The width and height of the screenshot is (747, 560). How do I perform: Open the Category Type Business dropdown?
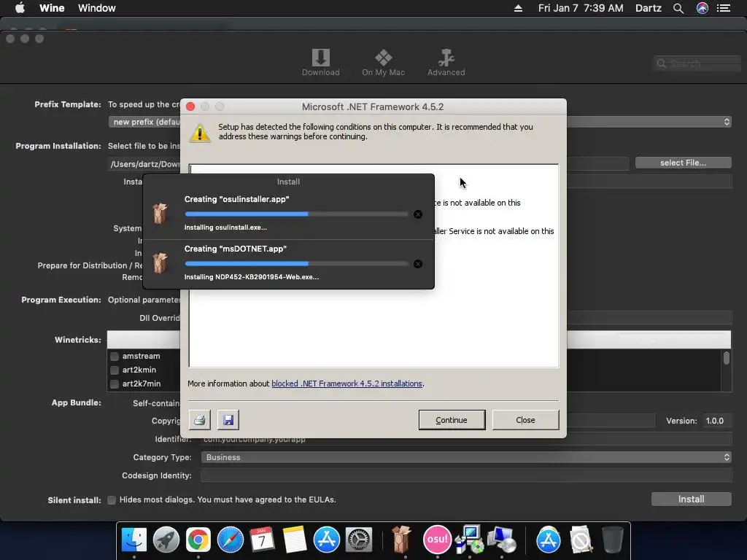[x=466, y=457]
